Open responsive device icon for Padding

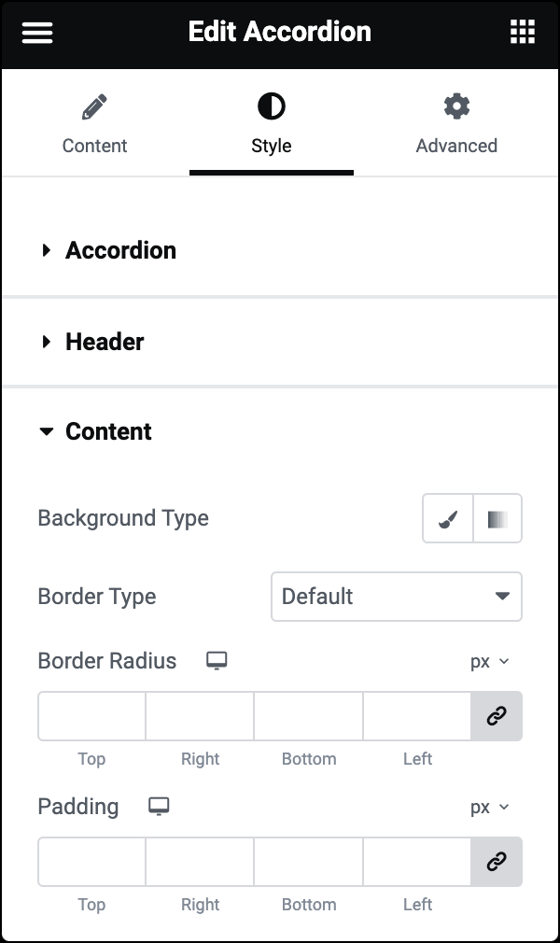click(159, 807)
